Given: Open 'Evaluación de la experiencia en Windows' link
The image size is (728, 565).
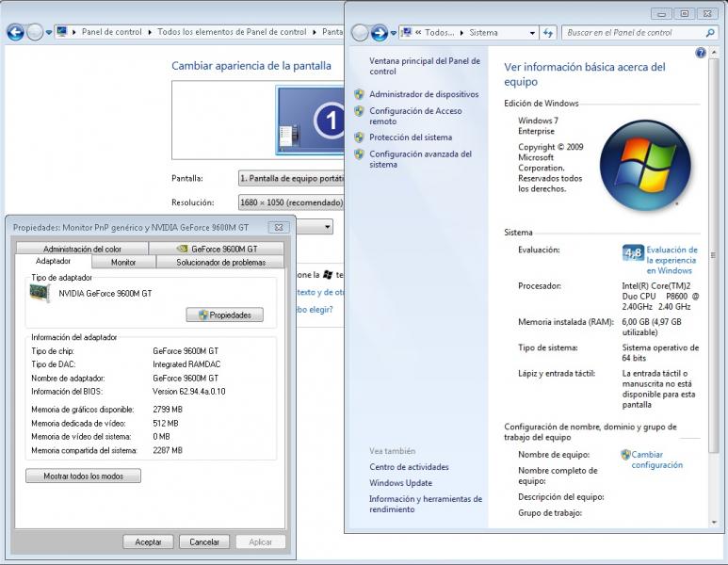Looking at the screenshot, I should pos(671,260).
